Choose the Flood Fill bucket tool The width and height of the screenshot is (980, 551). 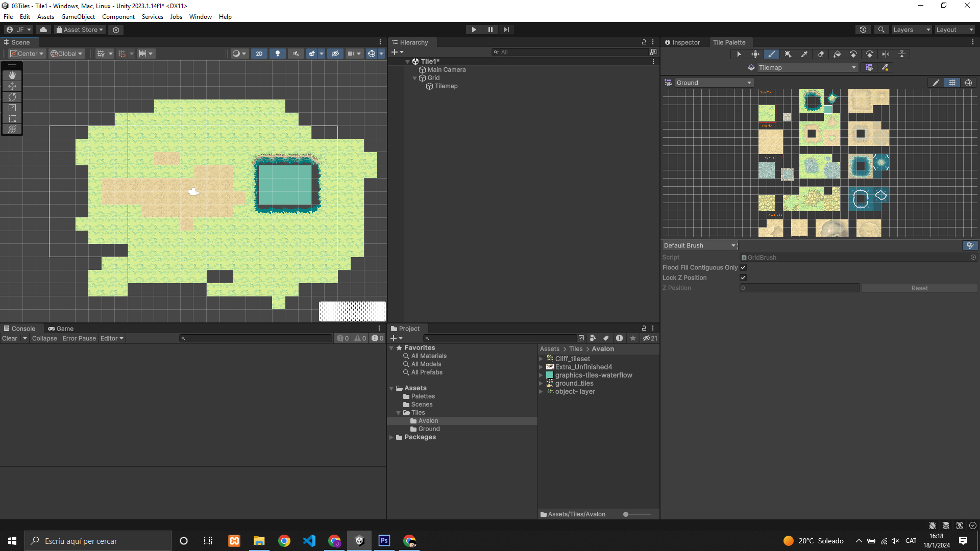click(x=837, y=54)
